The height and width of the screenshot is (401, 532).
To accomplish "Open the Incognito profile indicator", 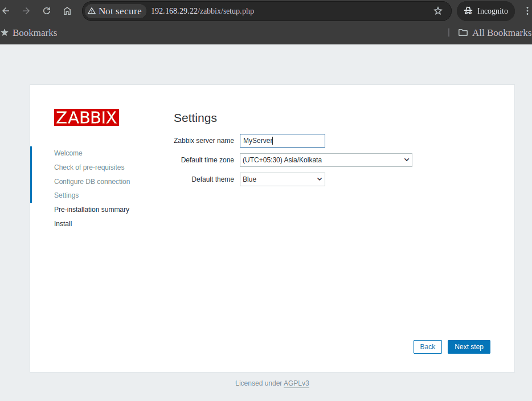I will [486, 11].
